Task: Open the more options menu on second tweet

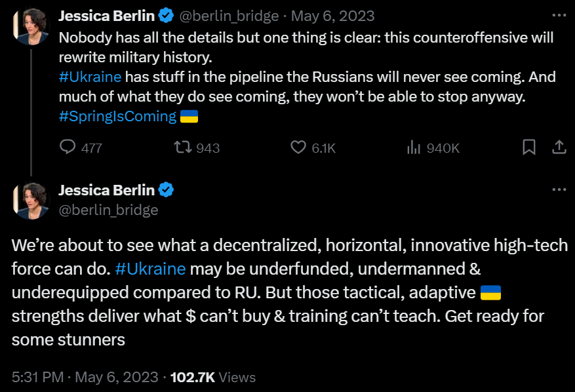Action: tap(559, 190)
